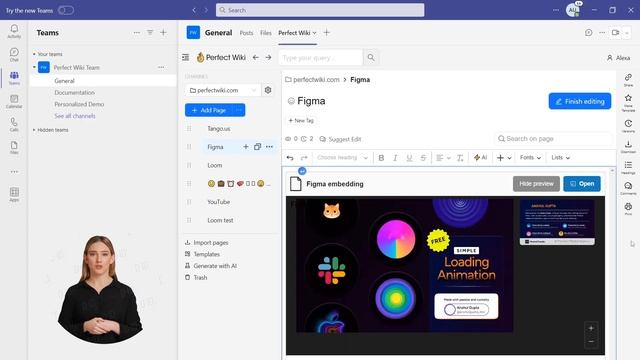640x360 pixels.
Task: Click in the Teams Search box
Action: click(320, 10)
